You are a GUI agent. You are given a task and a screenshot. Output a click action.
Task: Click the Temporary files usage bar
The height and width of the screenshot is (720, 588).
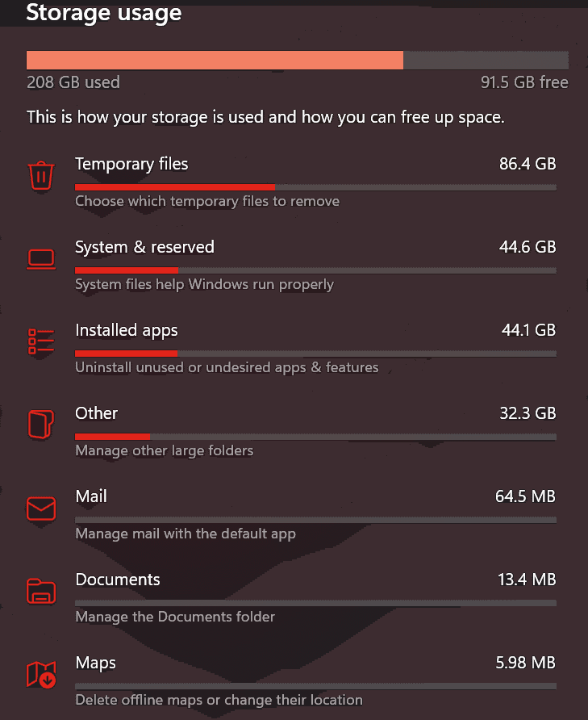coord(315,186)
